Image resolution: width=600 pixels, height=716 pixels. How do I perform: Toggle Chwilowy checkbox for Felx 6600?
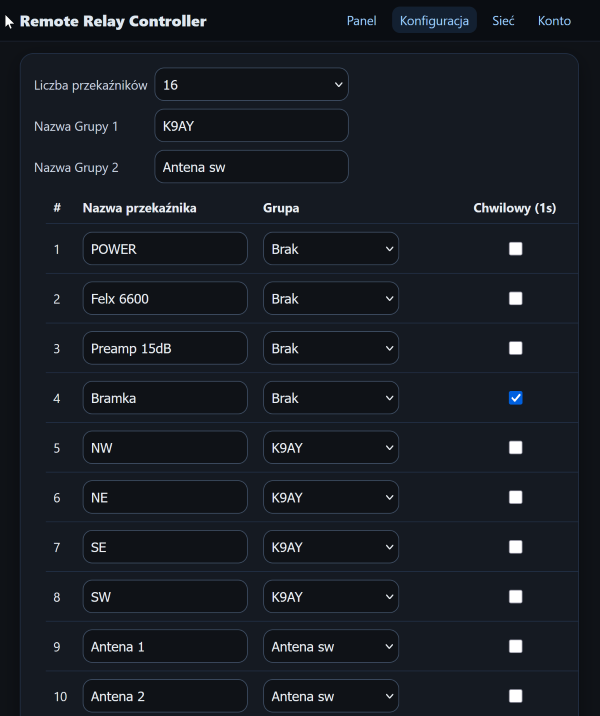pos(515,299)
